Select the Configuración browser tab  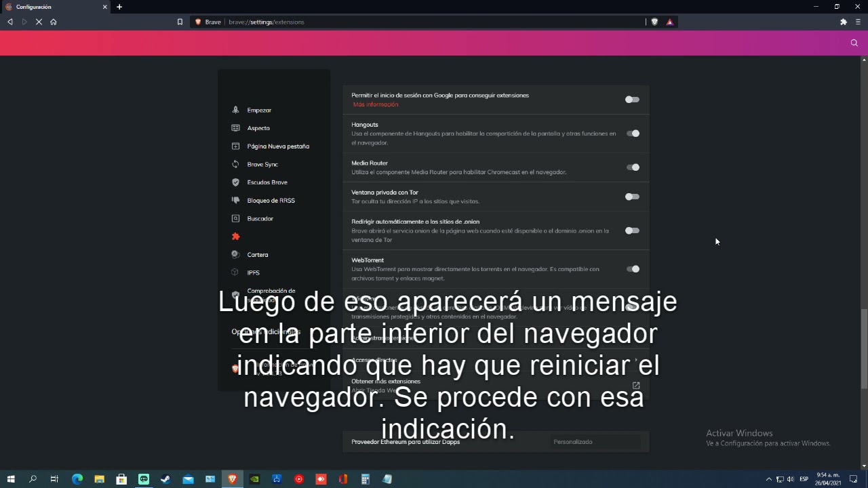click(56, 7)
